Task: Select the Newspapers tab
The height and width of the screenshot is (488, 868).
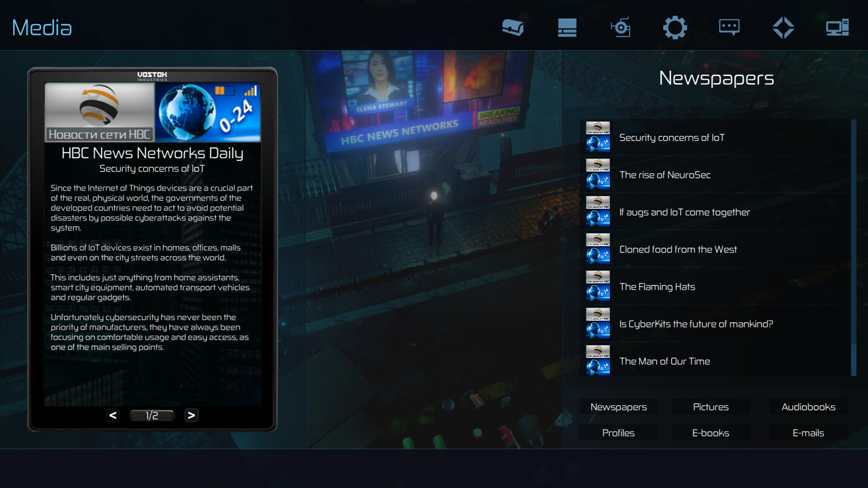Action: [x=618, y=407]
